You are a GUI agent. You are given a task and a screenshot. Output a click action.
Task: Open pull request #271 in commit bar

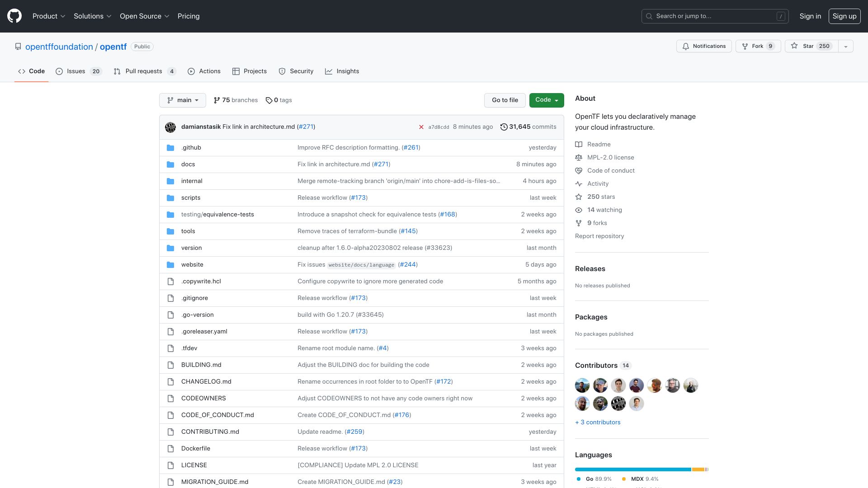coord(306,127)
